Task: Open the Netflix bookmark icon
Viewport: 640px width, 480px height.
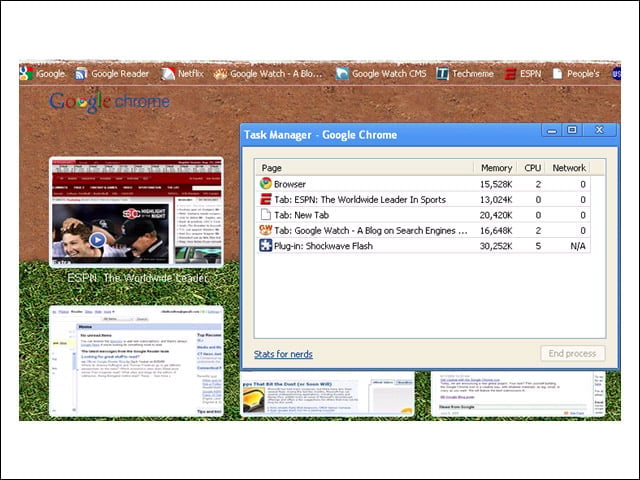Action: (x=168, y=74)
